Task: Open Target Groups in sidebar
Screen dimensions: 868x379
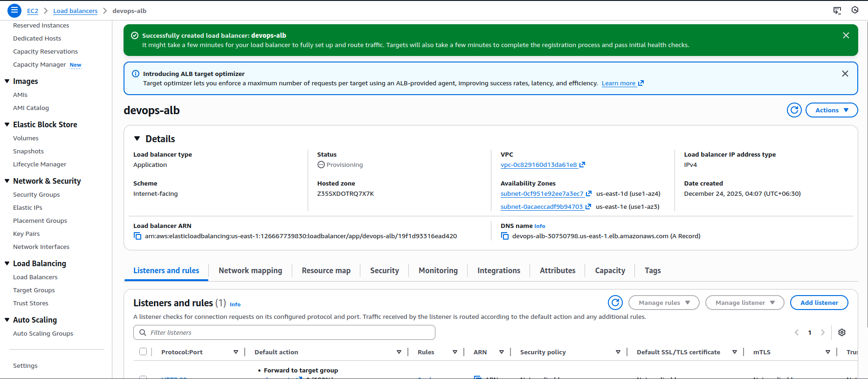Action: (x=34, y=290)
